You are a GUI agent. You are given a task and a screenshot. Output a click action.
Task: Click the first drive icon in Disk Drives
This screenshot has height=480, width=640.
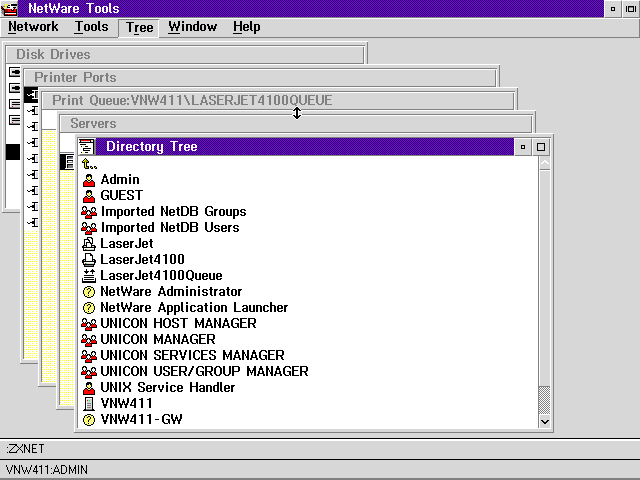coord(15,72)
